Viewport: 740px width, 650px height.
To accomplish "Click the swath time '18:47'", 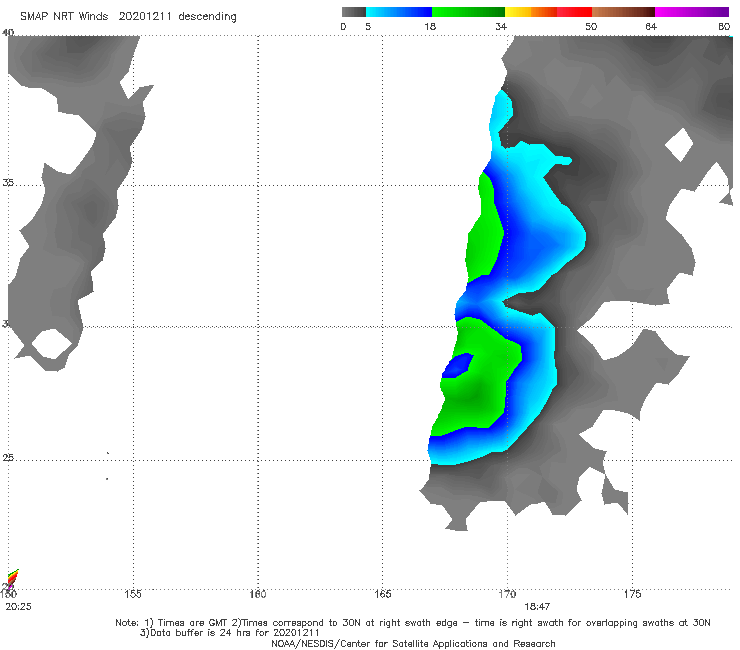I will pyautogui.click(x=537, y=607).
